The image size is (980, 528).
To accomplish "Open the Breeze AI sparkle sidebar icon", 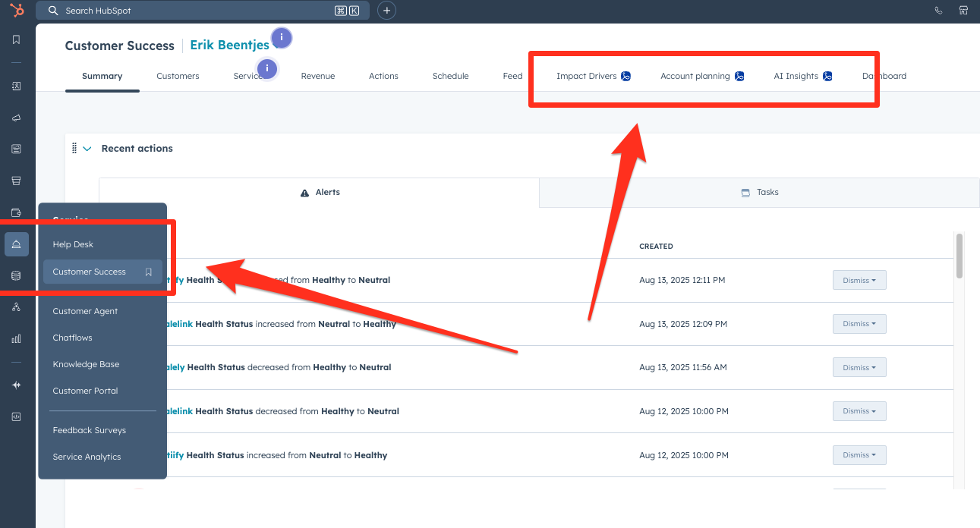I will [16, 385].
